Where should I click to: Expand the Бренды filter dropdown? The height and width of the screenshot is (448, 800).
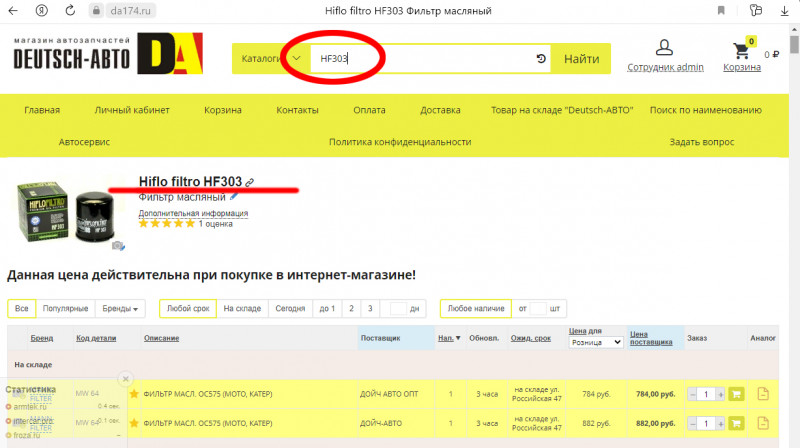point(120,308)
